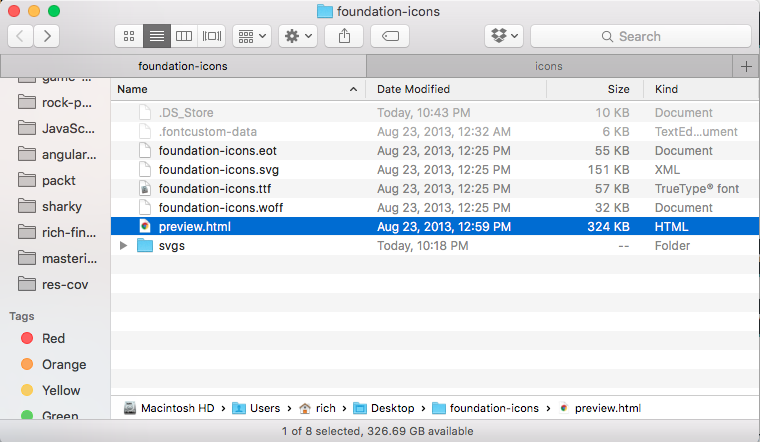The height and width of the screenshot is (442, 760).
Task: Open the Action gear dropdown menu
Action: pos(298,36)
